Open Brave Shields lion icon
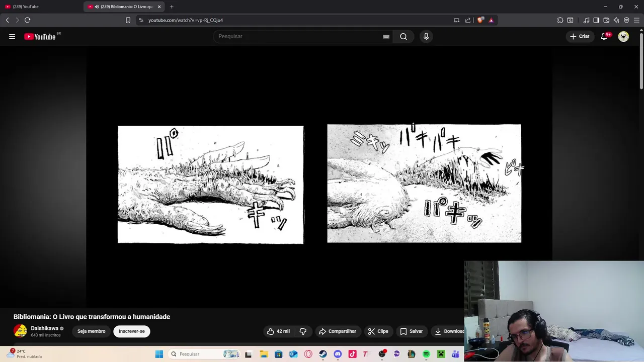 [480, 20]
